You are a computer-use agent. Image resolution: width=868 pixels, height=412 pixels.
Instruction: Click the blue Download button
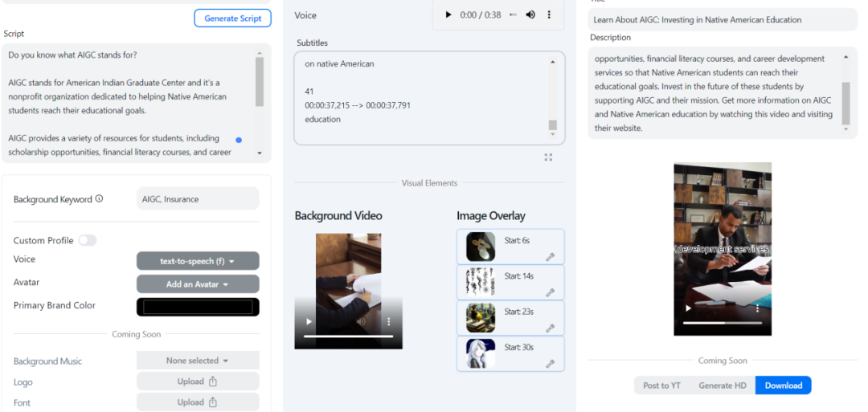[784, 385]
